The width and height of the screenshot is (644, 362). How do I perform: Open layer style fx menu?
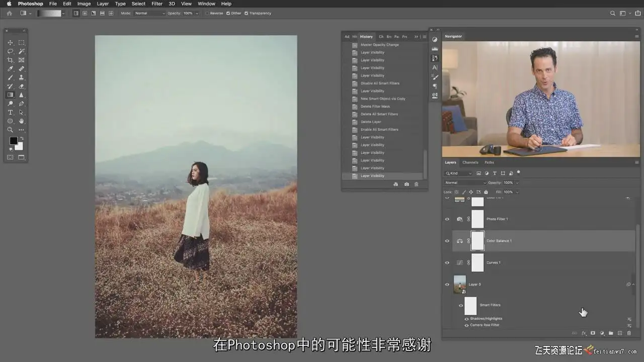584,333
